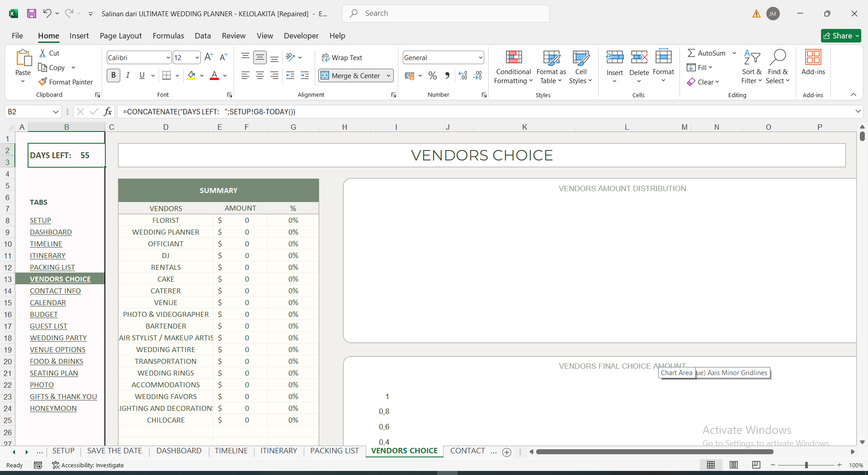Follow the SEATING PLAN link
The height and width of the screenshot is (475, 868).
coord(54,373)
